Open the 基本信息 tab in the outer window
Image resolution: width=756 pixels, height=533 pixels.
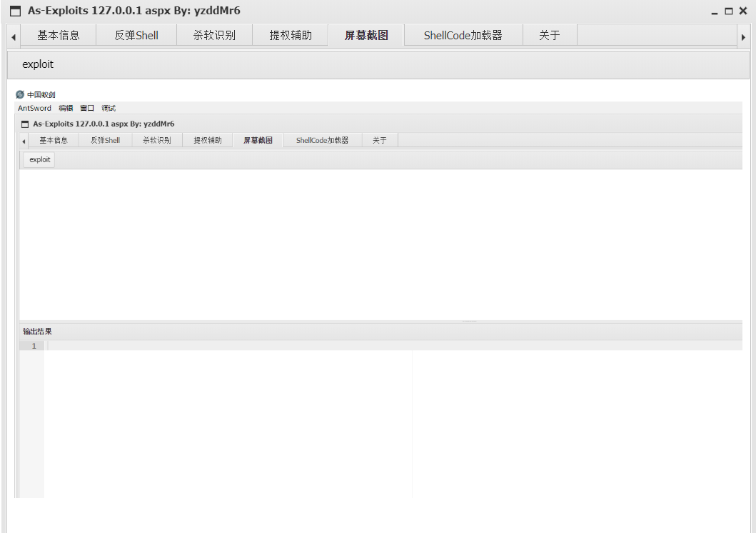(59, 35)
